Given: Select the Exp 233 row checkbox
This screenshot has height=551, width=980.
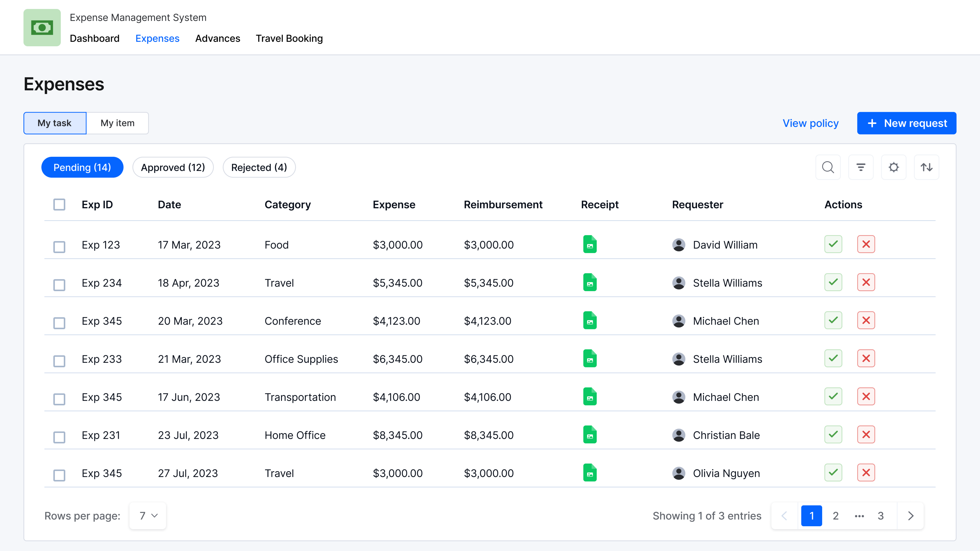Looking at the screenshot, I should tap(59, 361).
